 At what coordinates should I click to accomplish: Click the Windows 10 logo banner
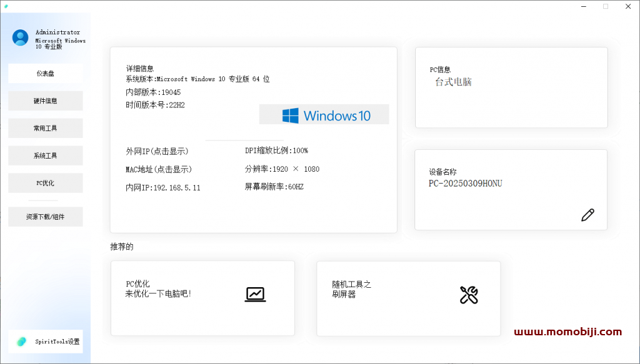(x=324, y=114)
